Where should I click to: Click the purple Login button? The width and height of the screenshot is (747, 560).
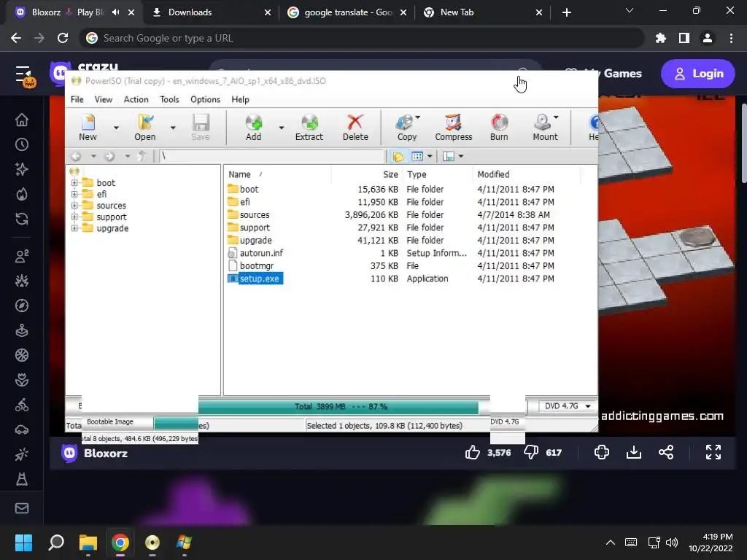(698, 74)
